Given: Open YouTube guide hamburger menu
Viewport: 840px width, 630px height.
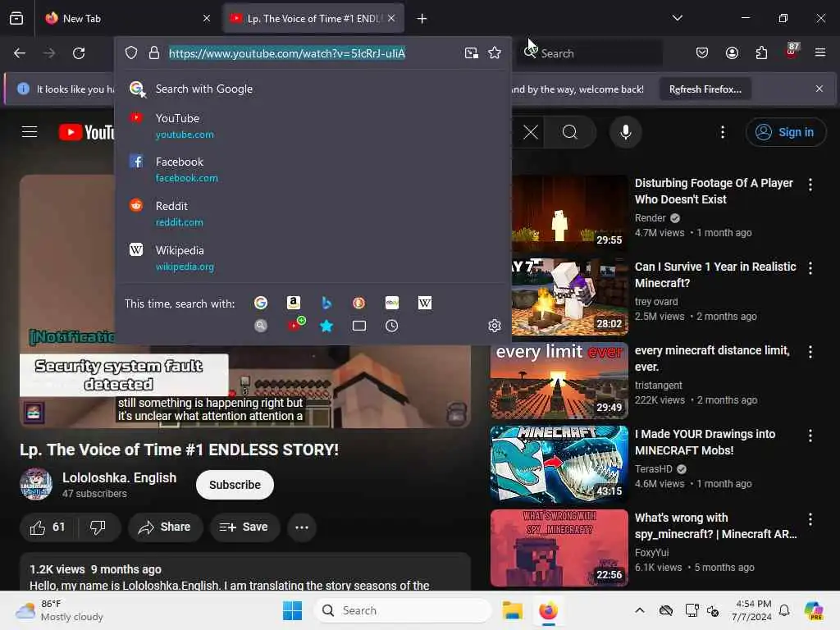Looking at the screenshot, I should 30,132.
